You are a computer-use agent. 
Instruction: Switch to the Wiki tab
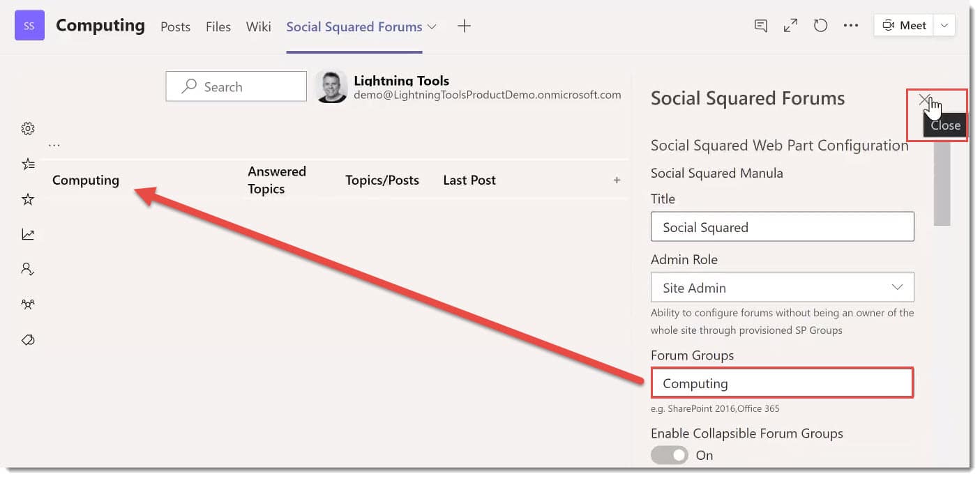point(258,26)
